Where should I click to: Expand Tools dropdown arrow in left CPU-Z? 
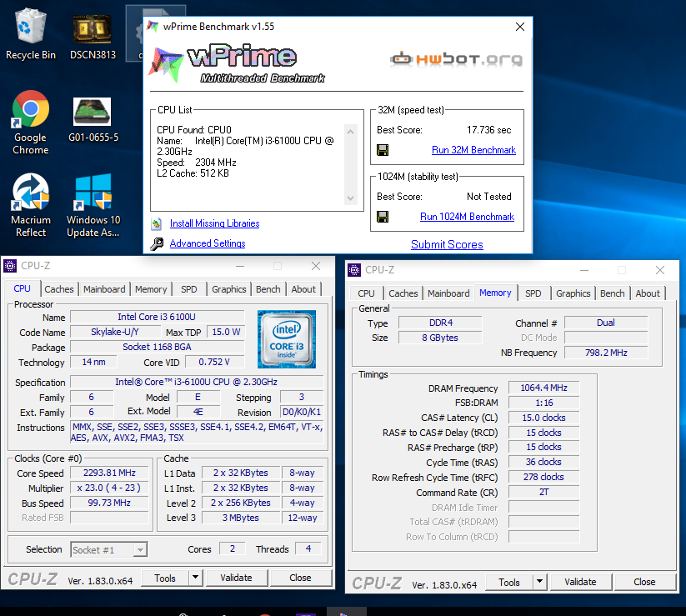click(196, 578)
